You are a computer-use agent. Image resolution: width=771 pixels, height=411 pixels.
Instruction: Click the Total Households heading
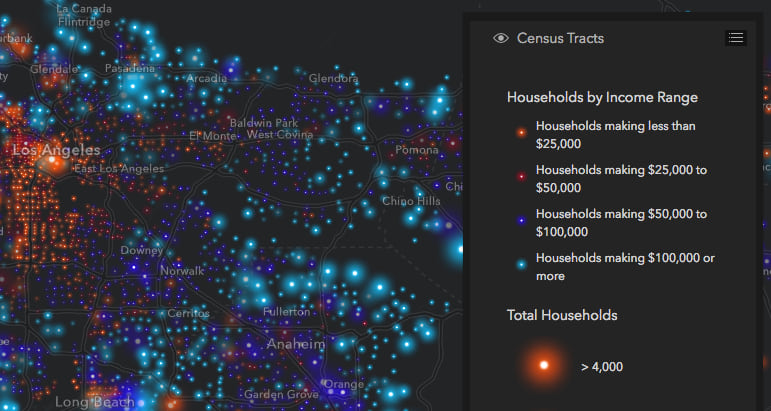(x=562, y=315)
